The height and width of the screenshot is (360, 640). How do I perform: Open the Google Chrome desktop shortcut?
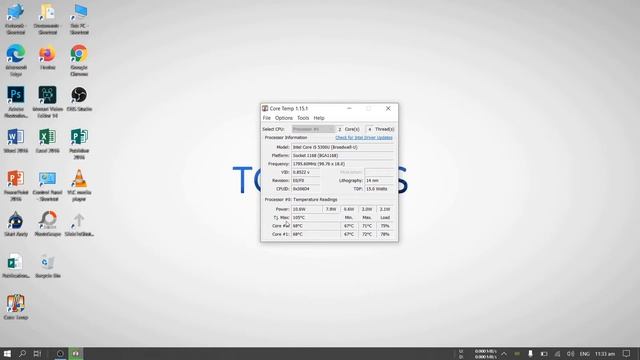pyautogui.click(x=79, y=60)
